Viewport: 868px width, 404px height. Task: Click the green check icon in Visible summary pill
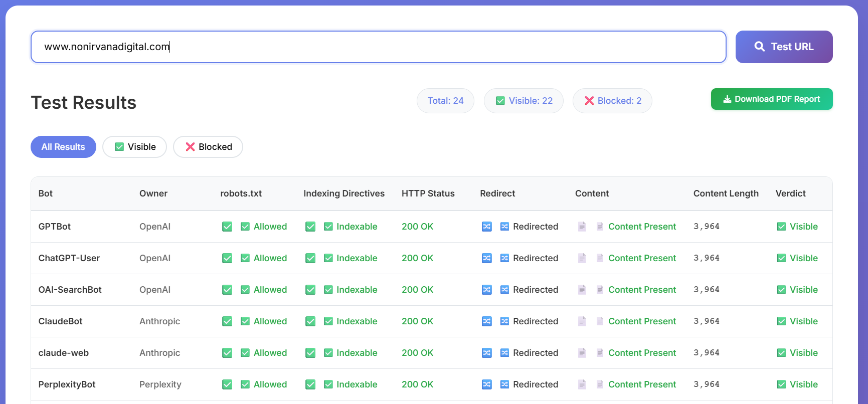(x=500, y=101)
